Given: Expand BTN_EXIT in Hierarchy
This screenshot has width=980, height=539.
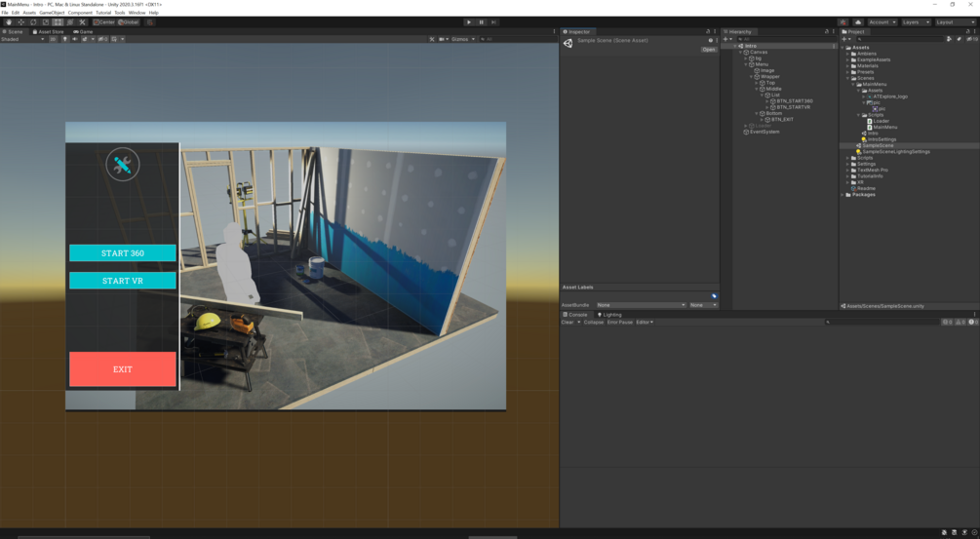Looking at the screenshot, I should point(762,119).
